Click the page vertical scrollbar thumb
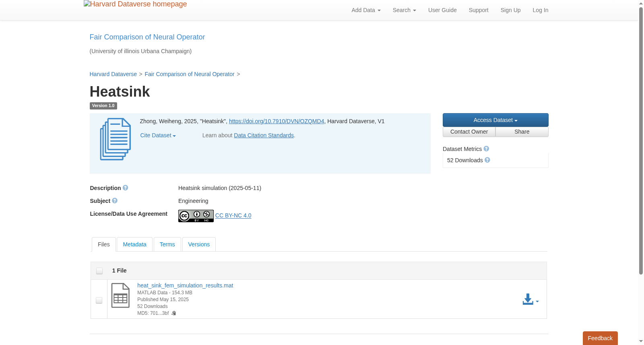Screen dimensions: 644x345 pos(641,141)
